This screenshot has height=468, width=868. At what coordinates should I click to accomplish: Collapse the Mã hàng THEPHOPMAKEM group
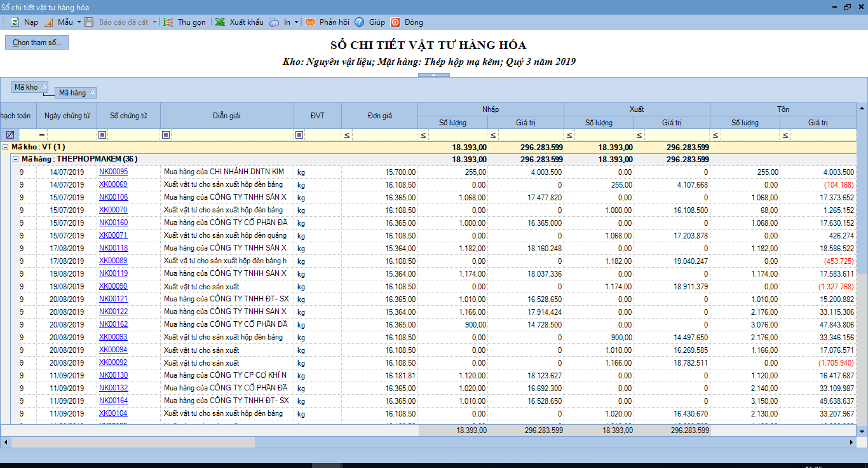pos(16,159)
